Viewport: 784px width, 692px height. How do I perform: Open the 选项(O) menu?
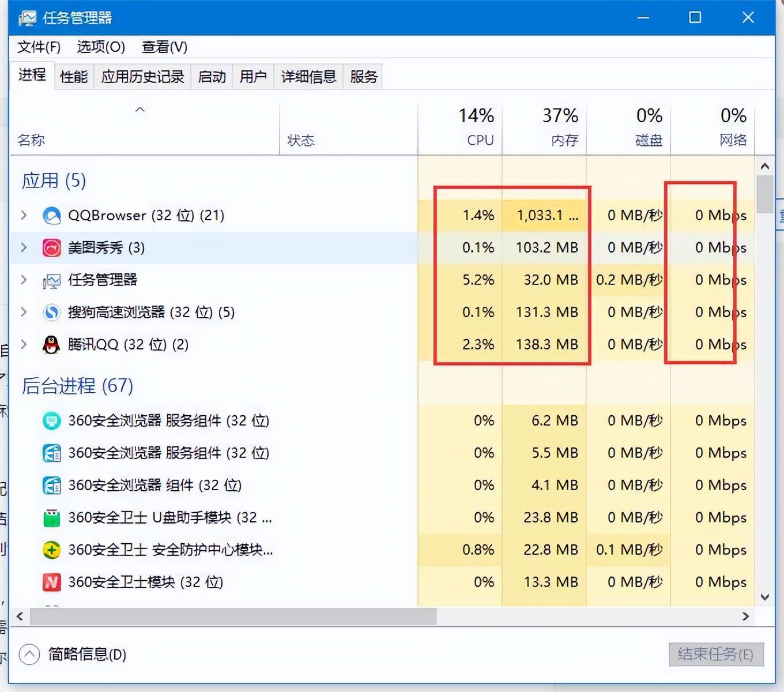(x=101, y=47)
